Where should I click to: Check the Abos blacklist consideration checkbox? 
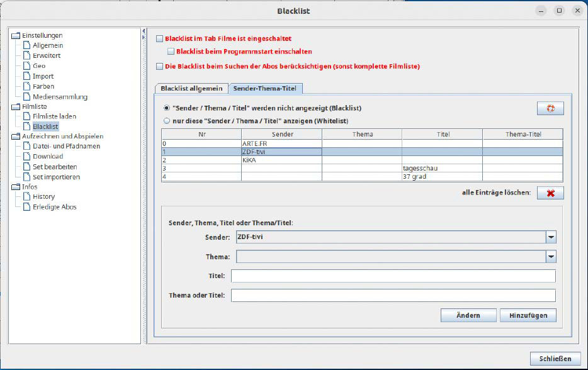(x=159, y=66)
